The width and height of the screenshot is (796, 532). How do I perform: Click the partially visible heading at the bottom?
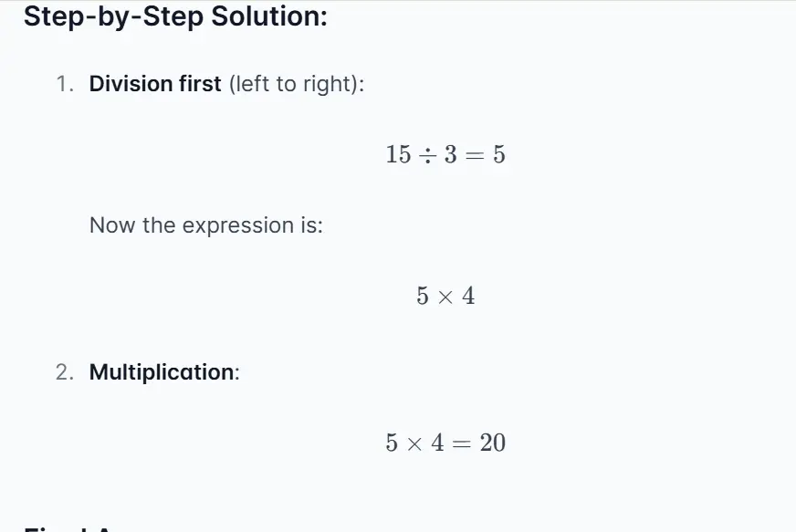(73, 527)
